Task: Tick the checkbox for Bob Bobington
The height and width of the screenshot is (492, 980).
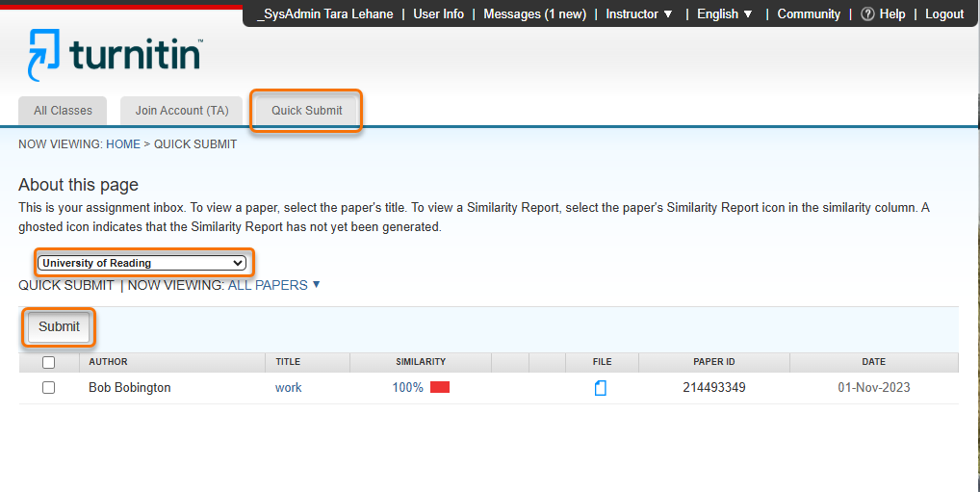Action: [48, 388]
